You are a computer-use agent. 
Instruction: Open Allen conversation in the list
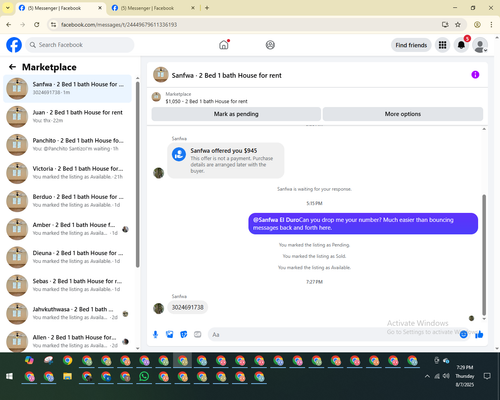(67, 341)
